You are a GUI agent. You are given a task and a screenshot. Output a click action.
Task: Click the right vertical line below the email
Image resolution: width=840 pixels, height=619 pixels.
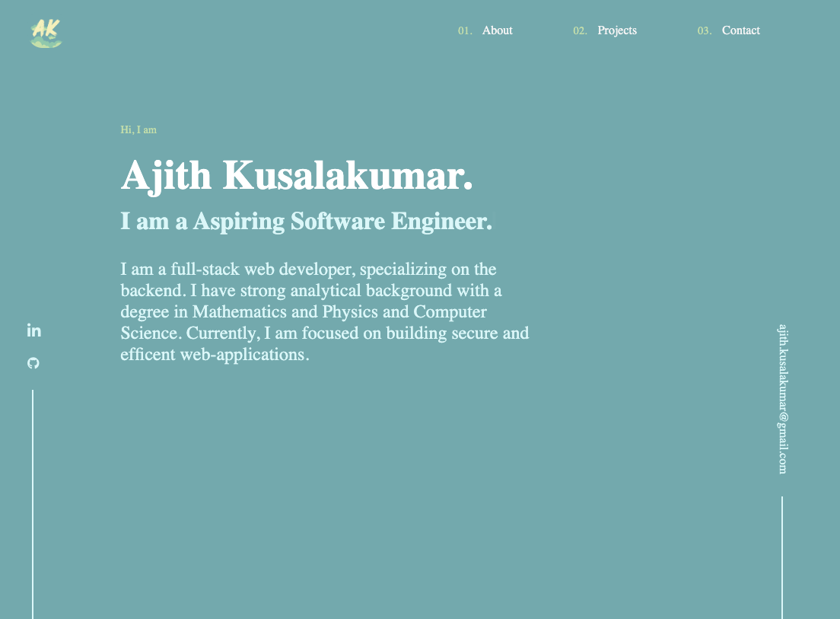click(x=782, y=556)
